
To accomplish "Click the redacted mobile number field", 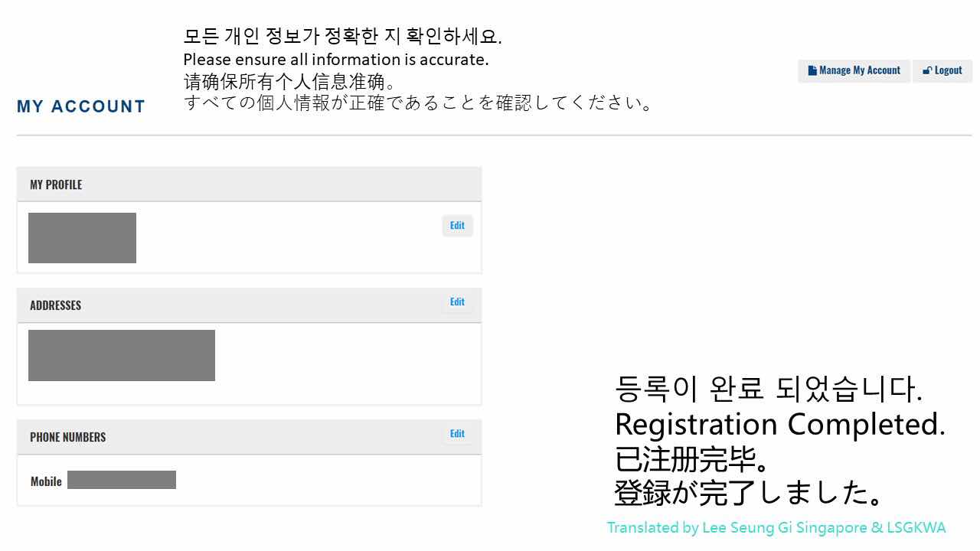I will [122, 480].
